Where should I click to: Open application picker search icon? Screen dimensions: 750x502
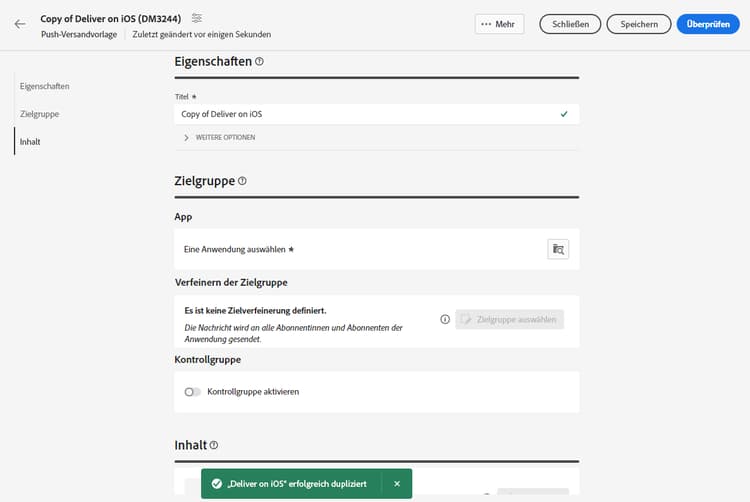pyautogui.click(x=558, y=249)
